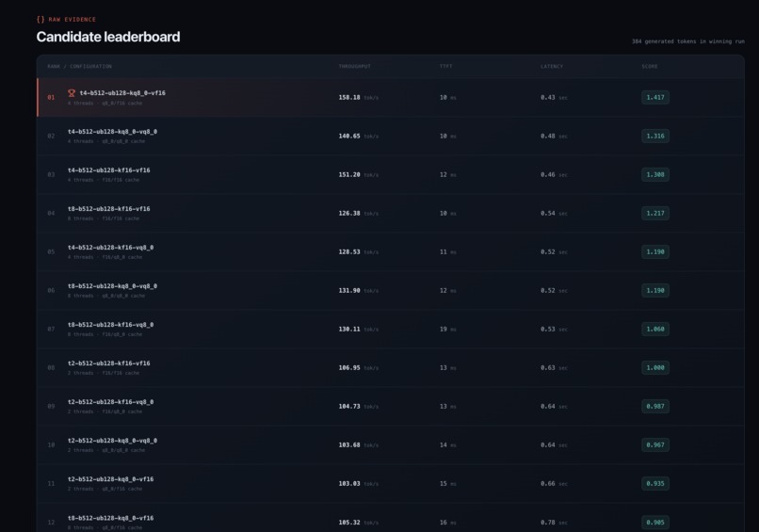Click the 1.217 score badge

655,214
